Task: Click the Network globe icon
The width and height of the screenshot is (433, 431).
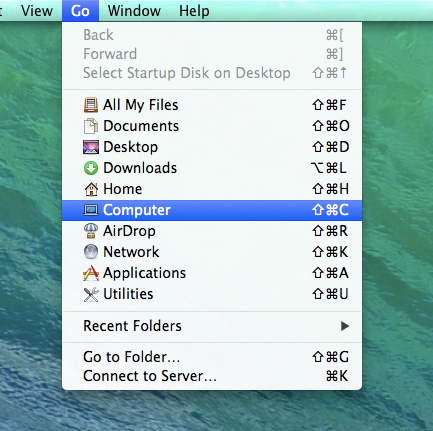Action: (x=91, y=252)
